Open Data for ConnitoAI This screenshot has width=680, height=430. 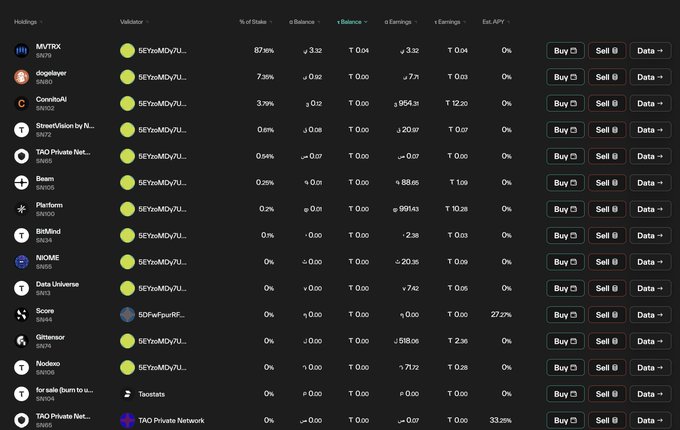click(650, 104)
